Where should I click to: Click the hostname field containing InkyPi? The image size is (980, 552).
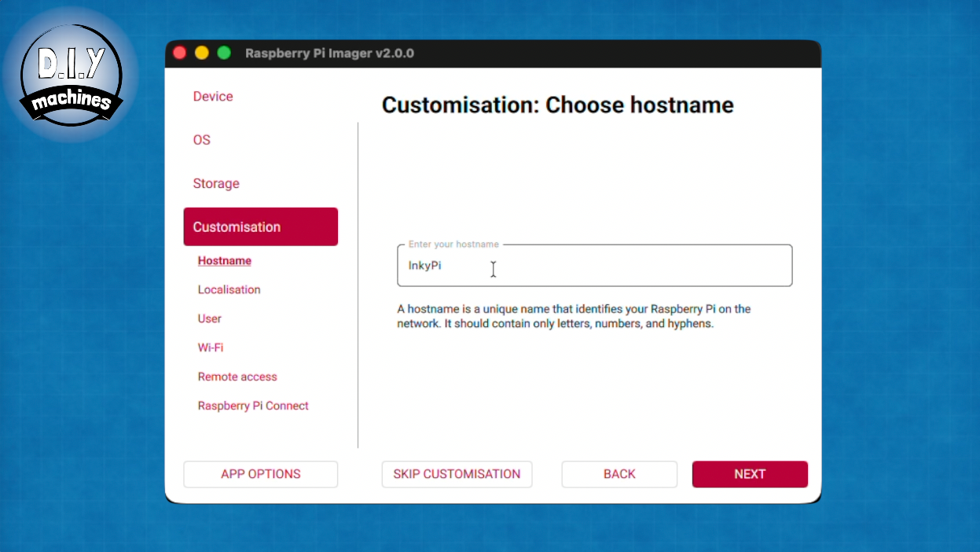coord(594,266)
